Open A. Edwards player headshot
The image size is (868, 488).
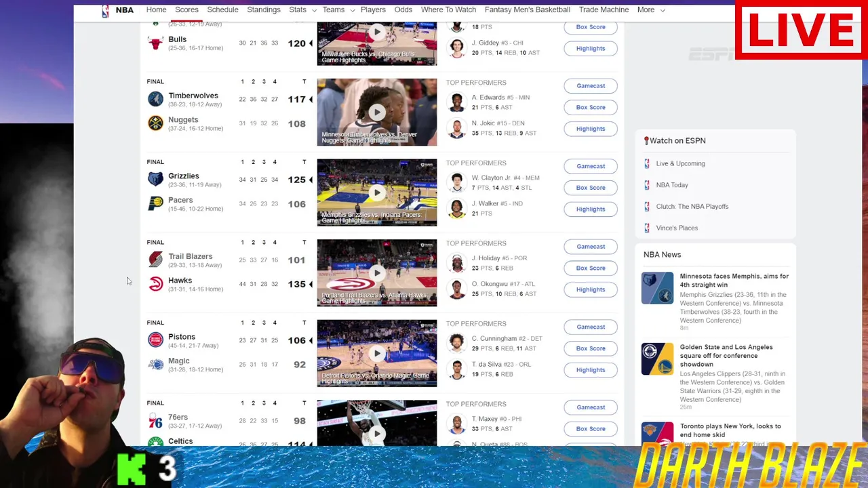click(x=457, y=102)
